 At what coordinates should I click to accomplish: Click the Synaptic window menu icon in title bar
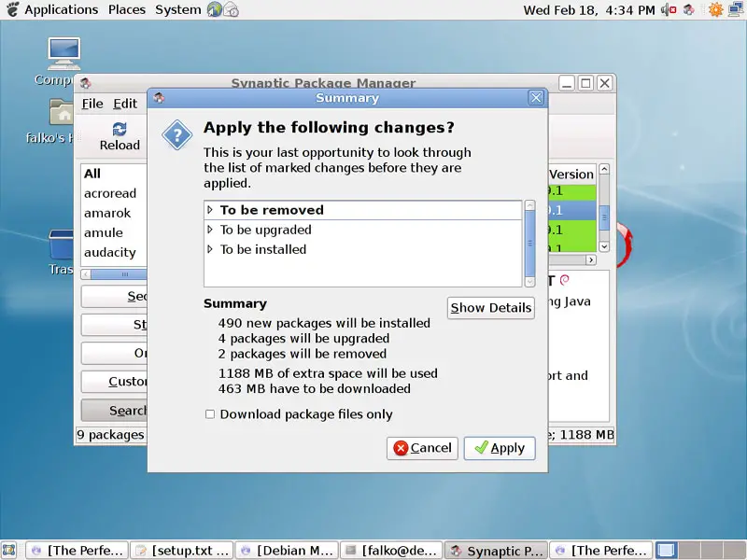tap(86, 83)
